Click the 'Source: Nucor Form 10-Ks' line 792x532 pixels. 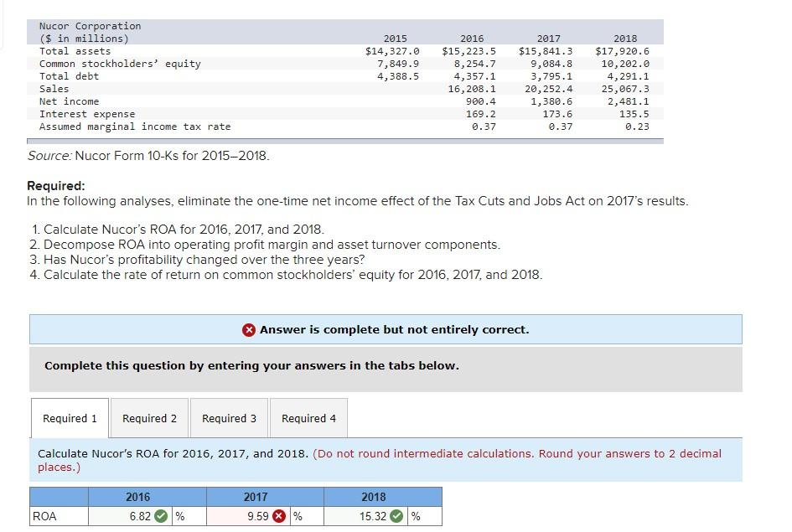(148, 156)
